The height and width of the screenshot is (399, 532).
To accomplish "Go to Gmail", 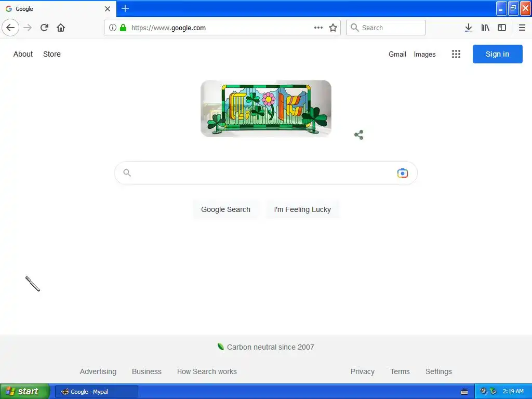I will coord(397,54).
